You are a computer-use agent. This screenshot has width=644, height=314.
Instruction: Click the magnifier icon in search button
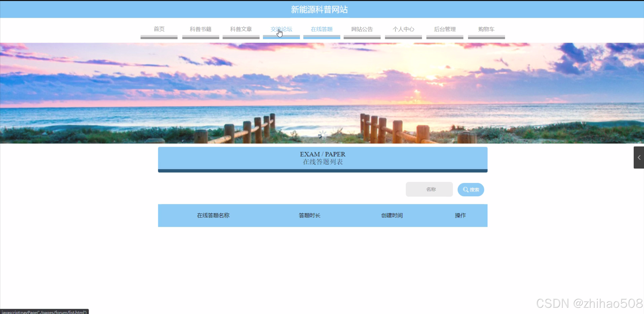tap(465, 189)
